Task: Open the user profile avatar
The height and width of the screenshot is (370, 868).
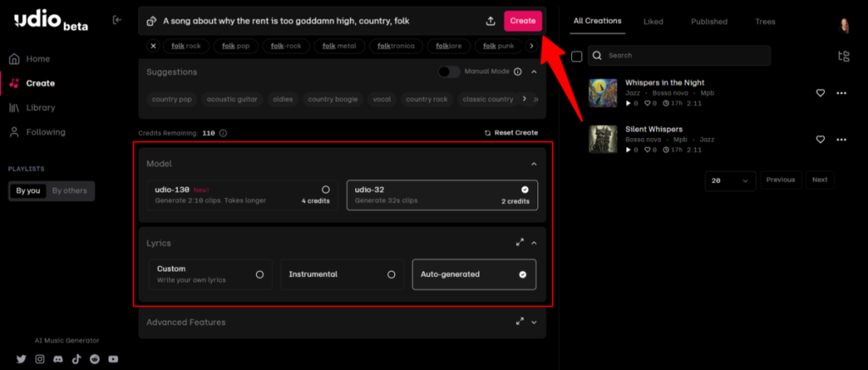Action: (x=845, y=25)
